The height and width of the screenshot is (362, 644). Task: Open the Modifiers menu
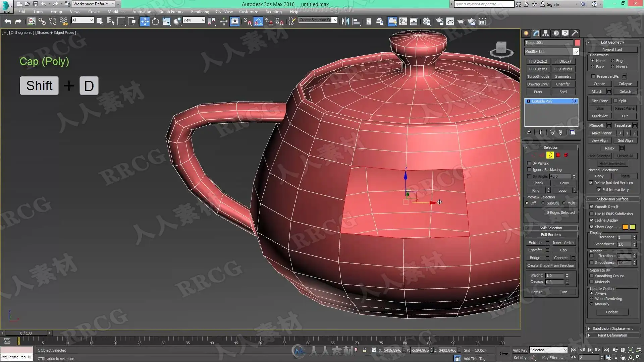tap(116, 12)
